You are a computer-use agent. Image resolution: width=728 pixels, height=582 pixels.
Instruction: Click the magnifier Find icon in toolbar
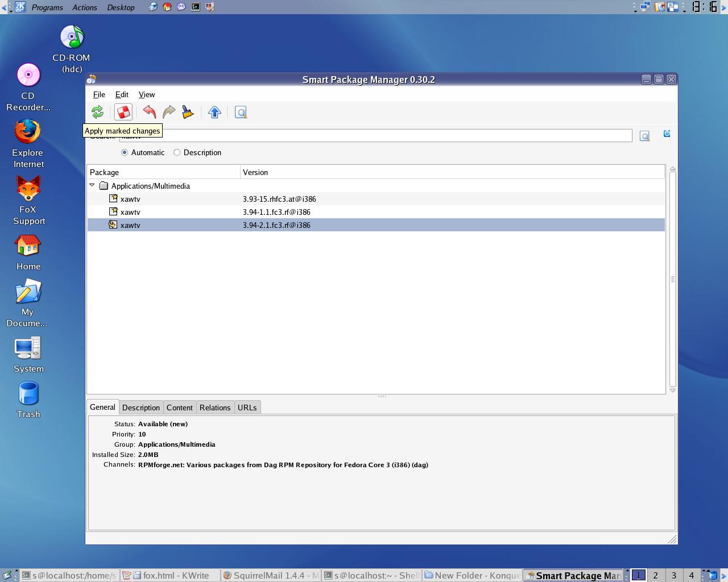(241, 113)
